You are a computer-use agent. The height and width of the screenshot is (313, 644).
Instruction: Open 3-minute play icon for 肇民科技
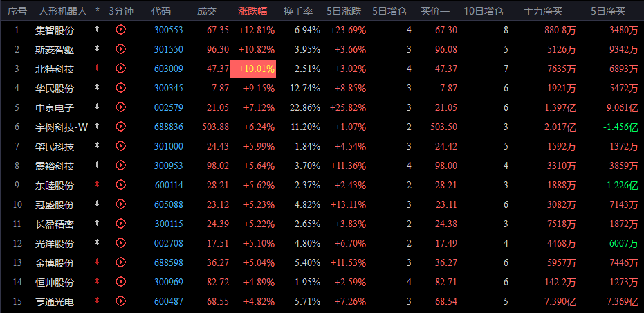(x=120, y=146)
